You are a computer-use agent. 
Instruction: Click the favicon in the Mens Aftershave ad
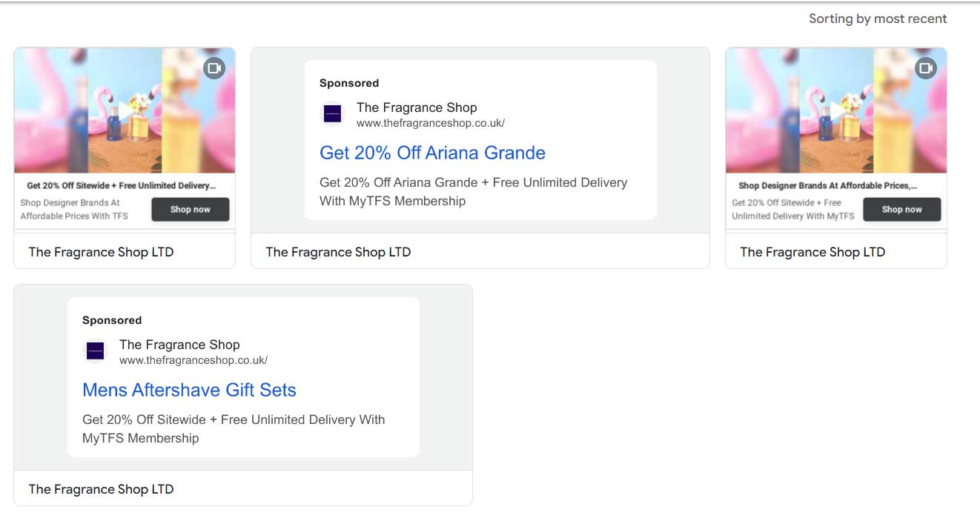point(96,351)
